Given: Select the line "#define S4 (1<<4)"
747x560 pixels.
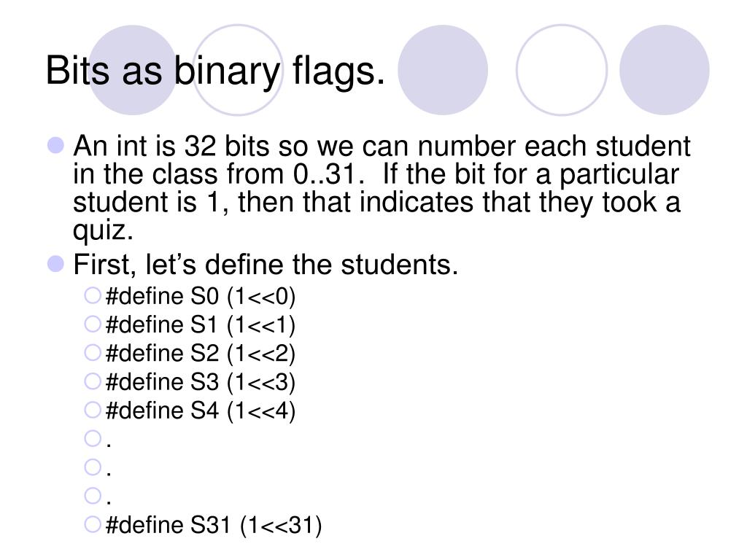Looking at the screenshot, I should 201,411.
